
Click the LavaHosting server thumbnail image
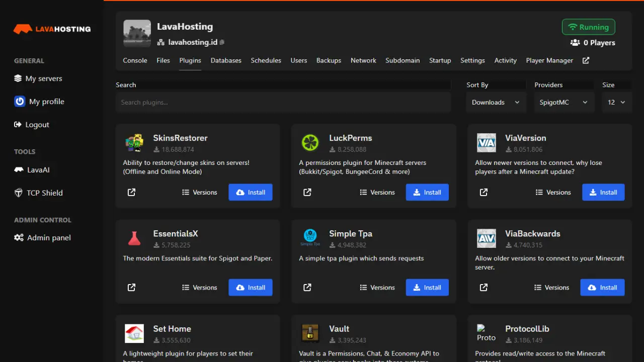pos(137,34)
